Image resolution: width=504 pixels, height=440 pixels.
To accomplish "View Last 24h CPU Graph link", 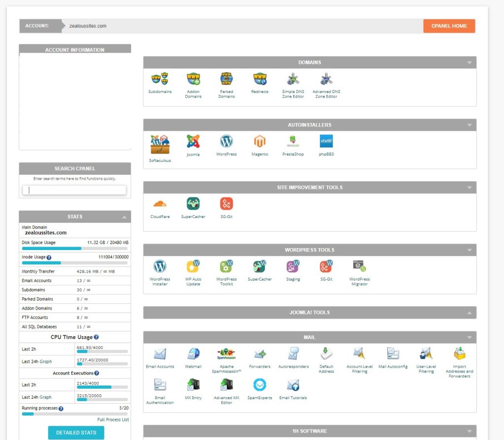I will tap(46, 361).
